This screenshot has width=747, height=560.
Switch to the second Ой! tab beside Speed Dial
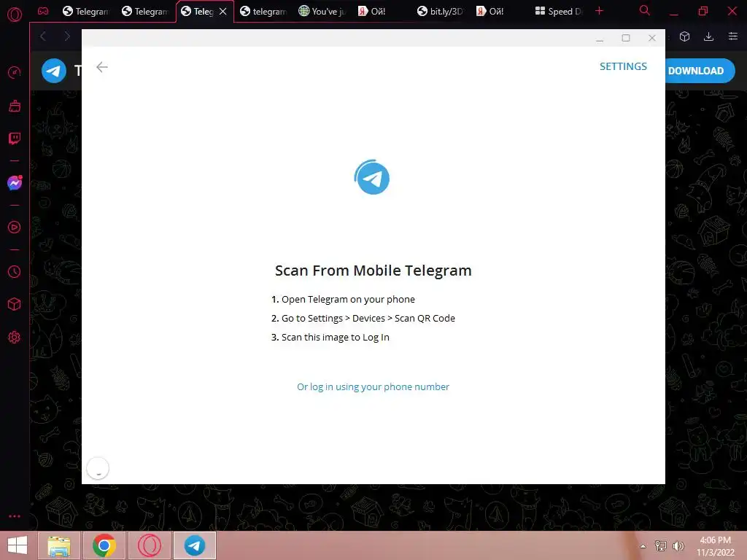500,12
